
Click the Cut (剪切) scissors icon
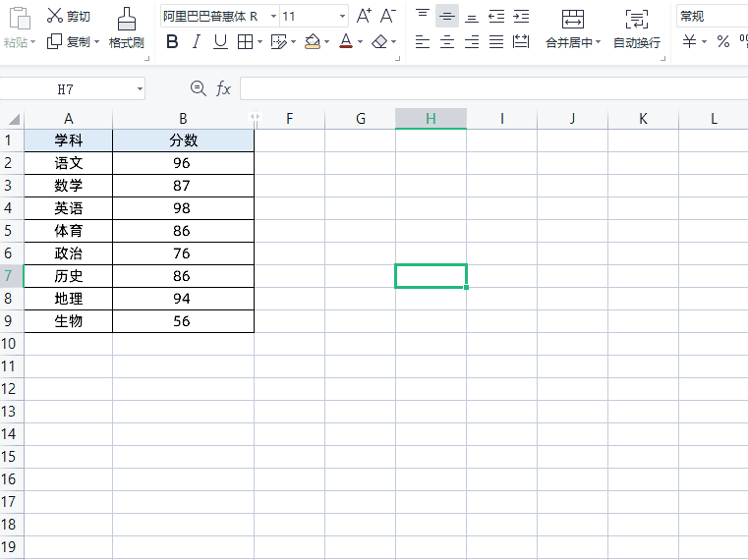tap(54, 16)
